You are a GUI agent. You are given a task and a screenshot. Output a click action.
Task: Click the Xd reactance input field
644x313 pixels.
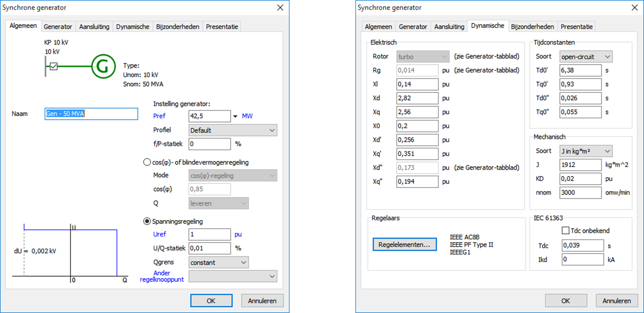[x=417, y=98]
